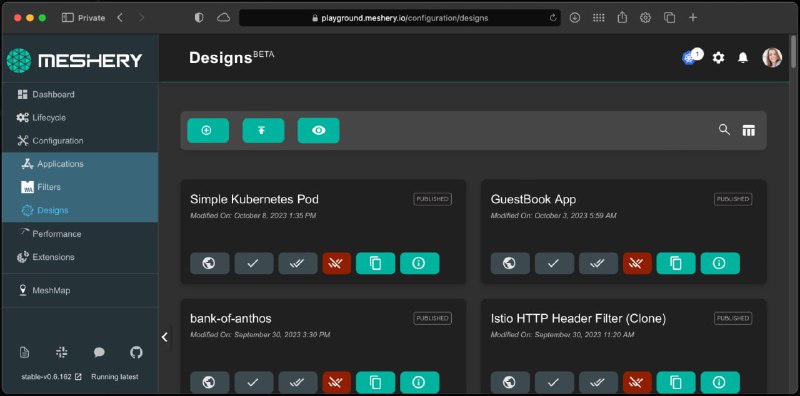Click the import design upload button
Viewport: 800px width, 396px height.
coord(263,131)
